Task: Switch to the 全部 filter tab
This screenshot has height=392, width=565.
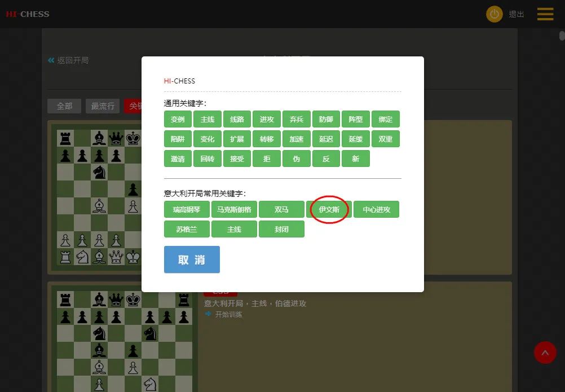Action: click(x=64, y=106)
